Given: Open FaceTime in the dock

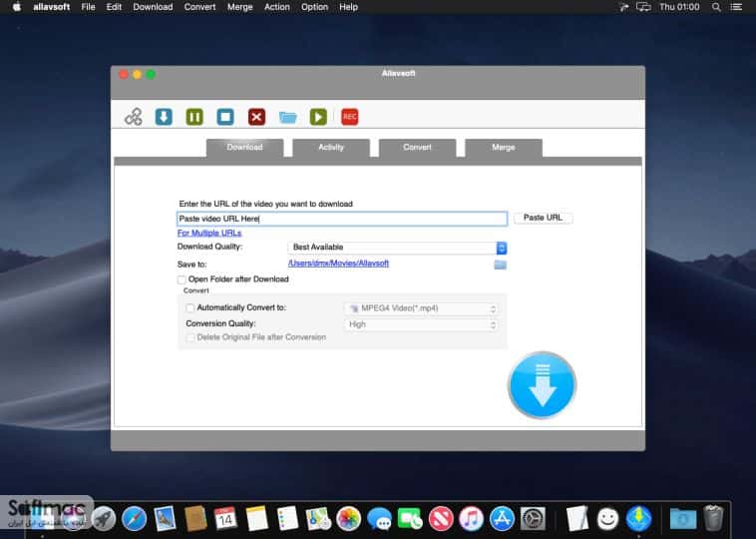Looking at the screenshot, I should point(410,519).
